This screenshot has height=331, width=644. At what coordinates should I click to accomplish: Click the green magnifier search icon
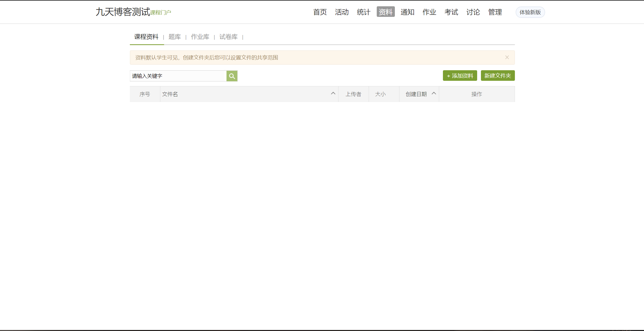232,76
